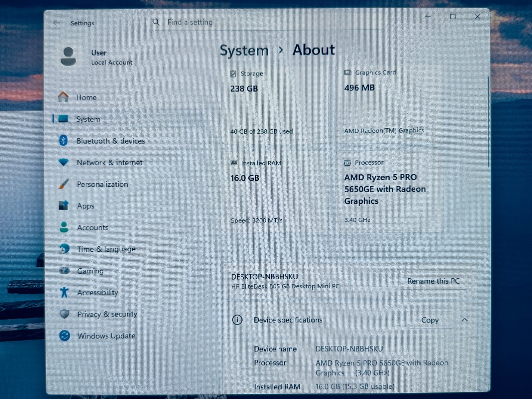Image resolution: width=532 pixels, height=399 pixels.
Task: Click the Windows Update refresh icon
Action: (65, 335)
